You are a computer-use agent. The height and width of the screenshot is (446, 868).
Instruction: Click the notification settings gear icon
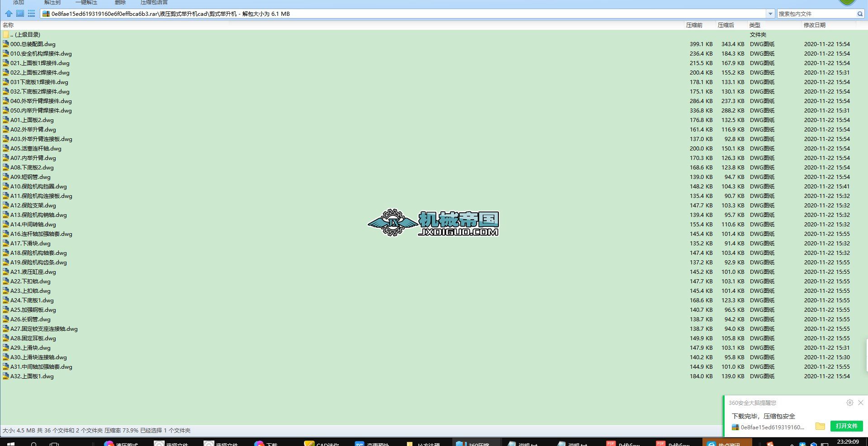click(x=849, y=403)
